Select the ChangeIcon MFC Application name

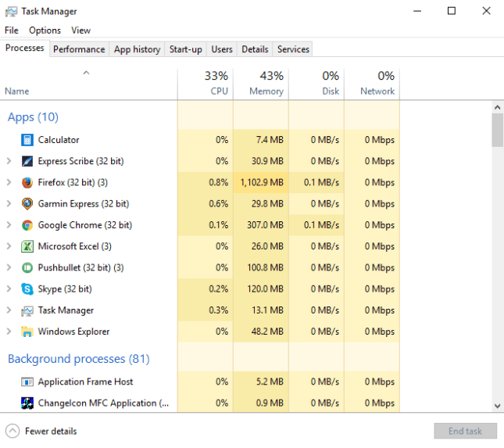click(x=103, y=403)
